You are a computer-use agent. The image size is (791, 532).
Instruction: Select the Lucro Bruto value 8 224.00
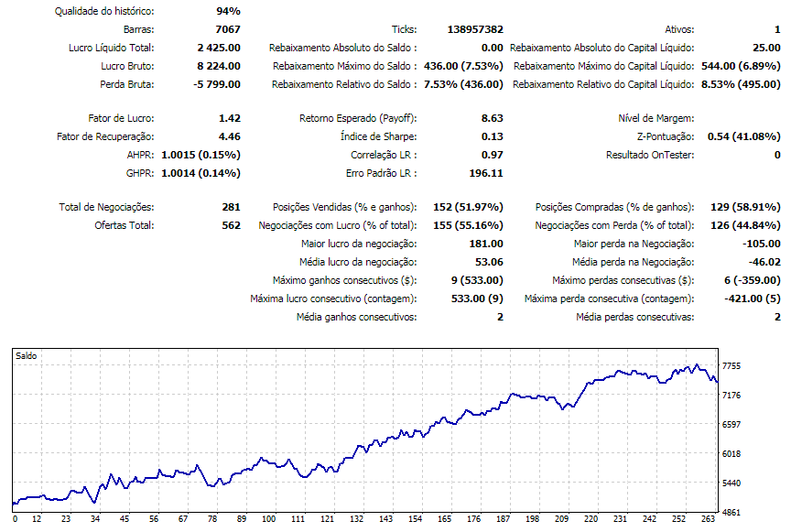(x=218, y=66)
